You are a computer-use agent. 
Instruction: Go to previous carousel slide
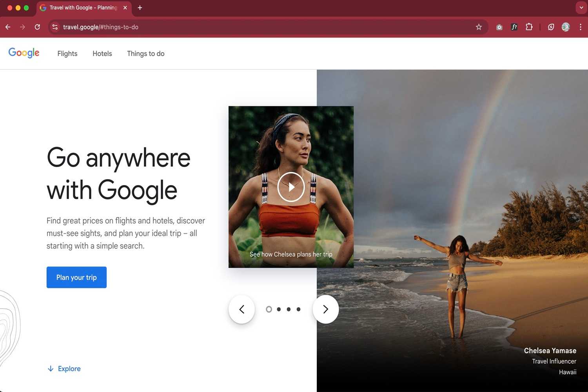coord(242,309)
